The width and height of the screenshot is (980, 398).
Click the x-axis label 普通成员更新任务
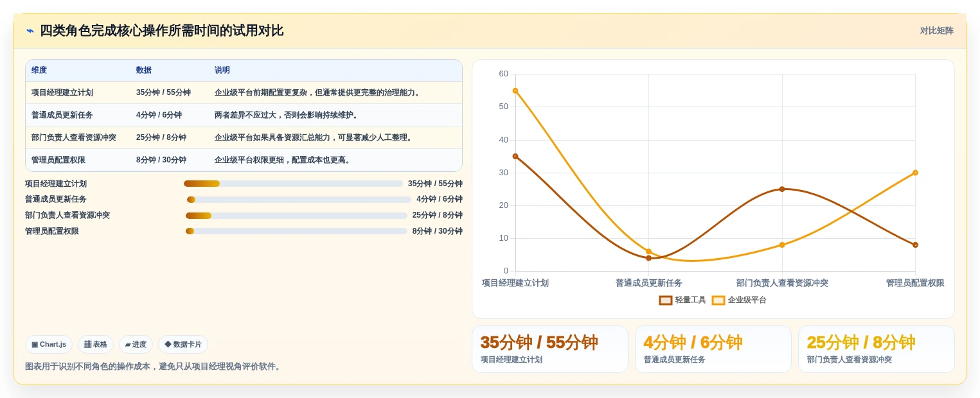[x=649, y=283]
